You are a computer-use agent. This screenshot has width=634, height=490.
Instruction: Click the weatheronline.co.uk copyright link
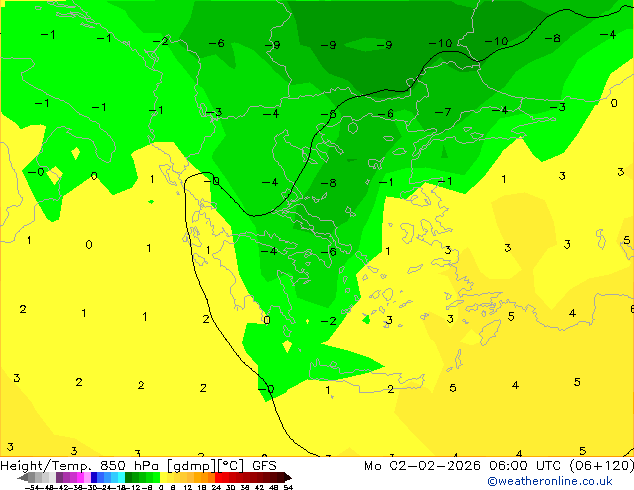point(550,481)
